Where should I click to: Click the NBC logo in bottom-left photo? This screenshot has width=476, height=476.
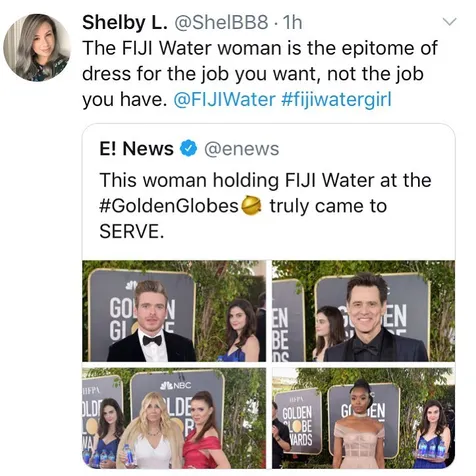(x=175, y=386)
